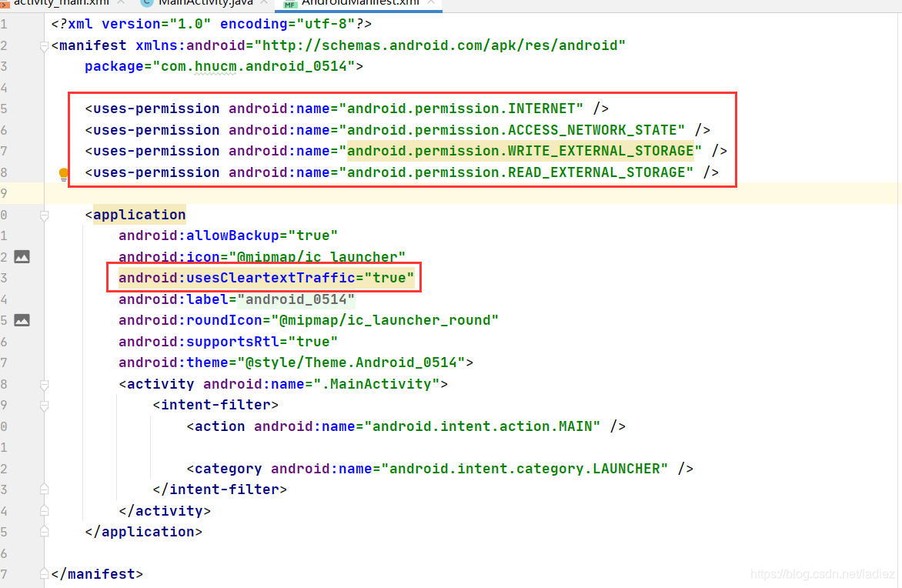Viewport: 902px width, 588px height.
Task: Click line number 3 in the gutter
Action: [4, 66]
